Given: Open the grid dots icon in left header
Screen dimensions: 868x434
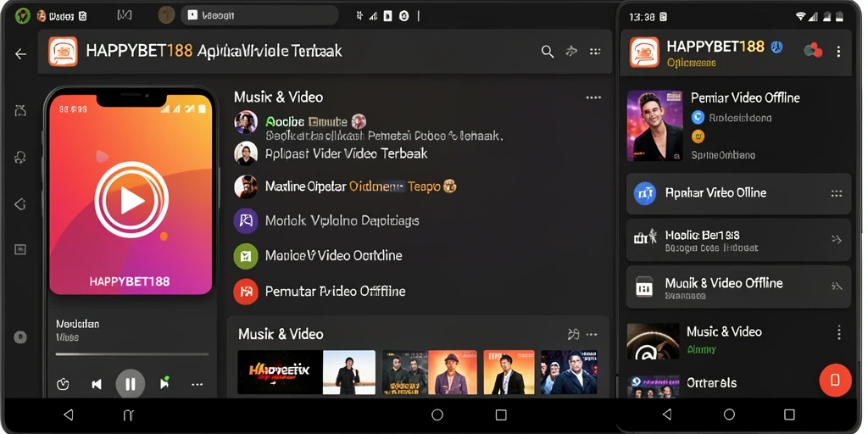Looking at the screenshot, I should 595,52.
